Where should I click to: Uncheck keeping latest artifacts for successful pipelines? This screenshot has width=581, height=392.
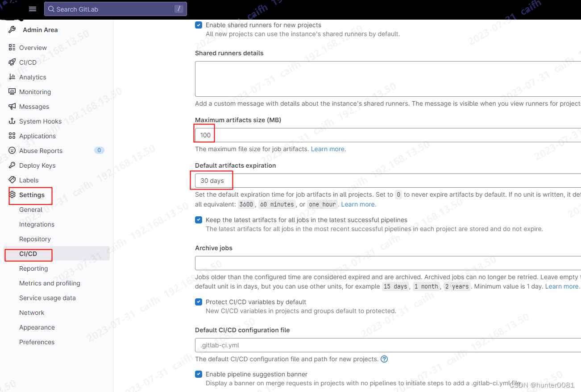(198, 219)
